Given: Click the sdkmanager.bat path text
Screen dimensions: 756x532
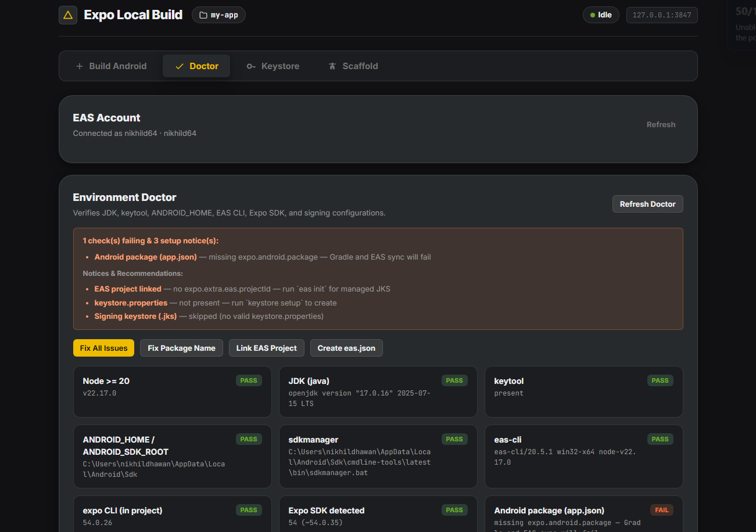Looking at the screenshot, I should (x=359, y=462).
